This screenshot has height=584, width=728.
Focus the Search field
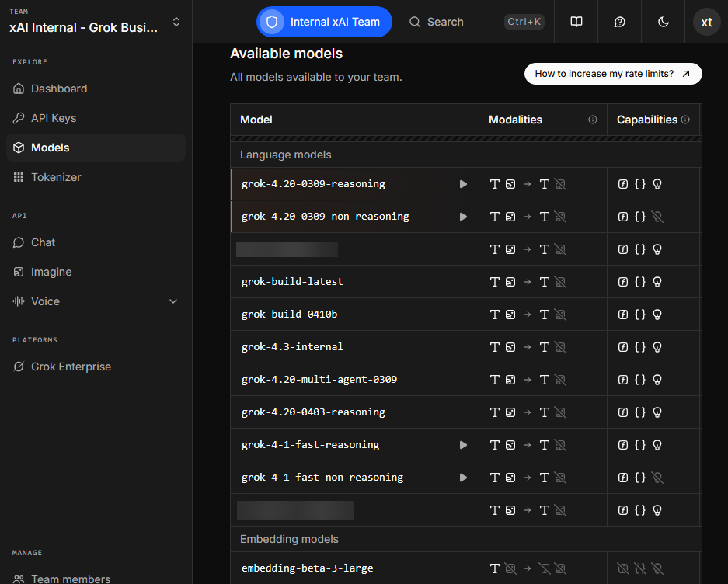point(476,22)
